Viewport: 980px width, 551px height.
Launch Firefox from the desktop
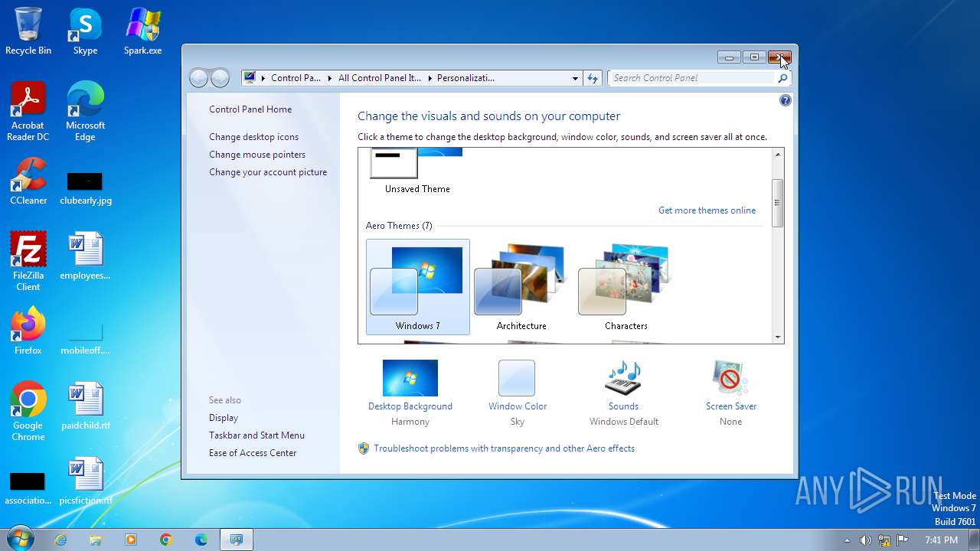pos(28,331)
